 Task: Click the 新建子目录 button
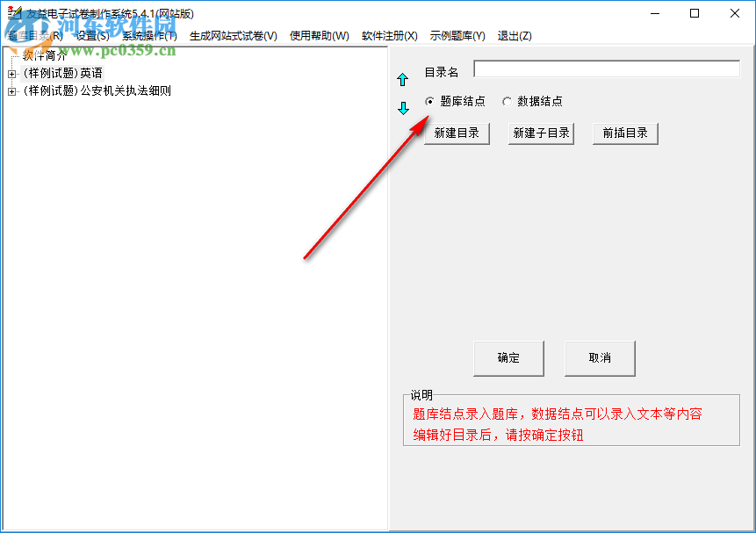pos(540,133)
